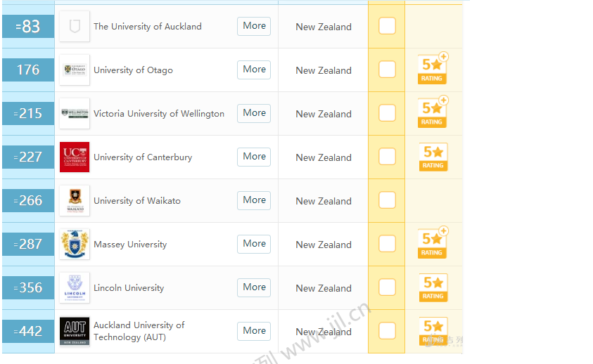Click the Lincoln University logo
The image size is (593, 364).
point(74,287)
